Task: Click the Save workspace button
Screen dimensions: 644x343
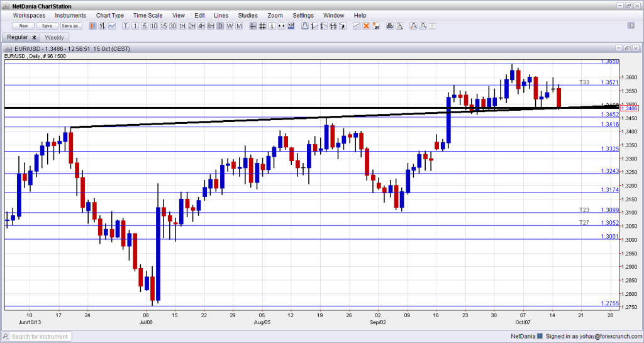Action: (x=47, y=26)
